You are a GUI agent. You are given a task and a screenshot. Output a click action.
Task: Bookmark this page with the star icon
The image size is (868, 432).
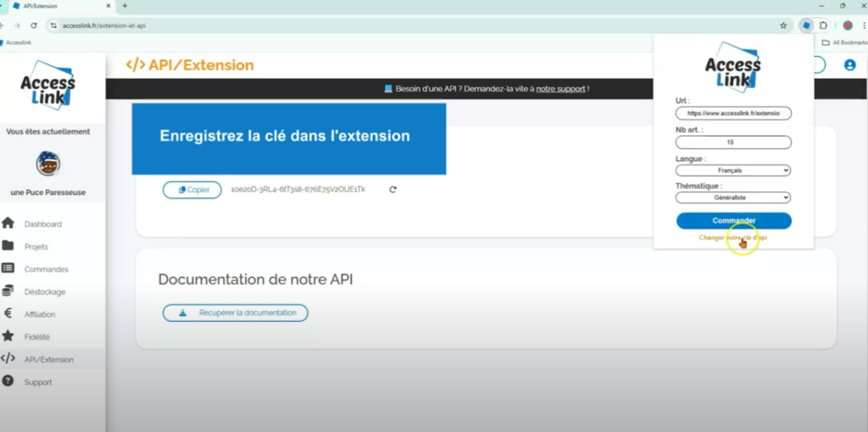(783, 25)
